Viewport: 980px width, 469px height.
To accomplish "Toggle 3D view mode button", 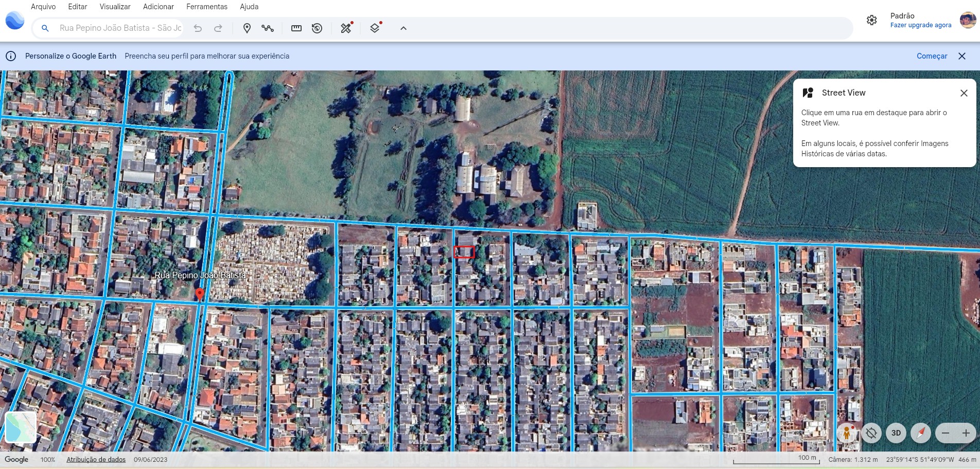I will (896, 433).
